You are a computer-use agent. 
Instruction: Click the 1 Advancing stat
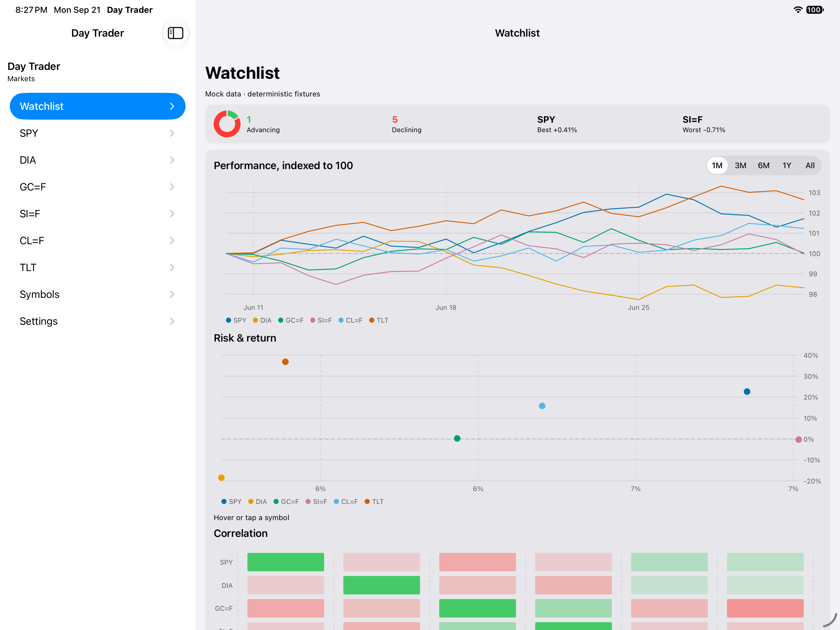click(263, 124)
